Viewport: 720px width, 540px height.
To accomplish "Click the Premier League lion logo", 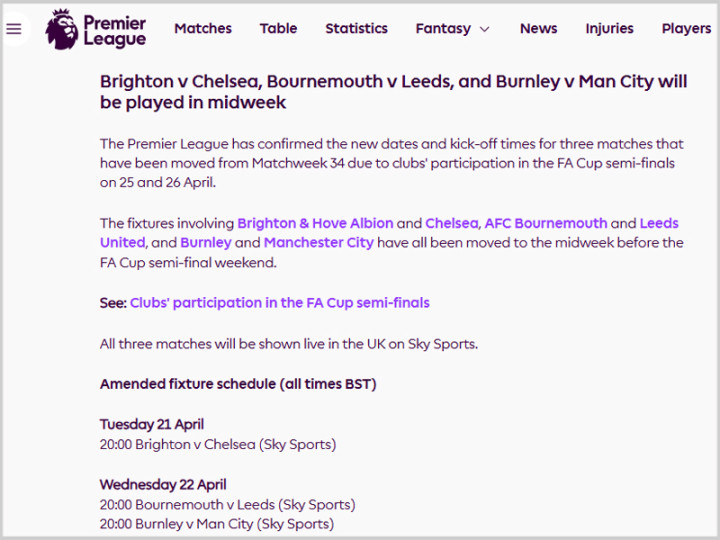I will pyautogui.click(x=61, y=29).
